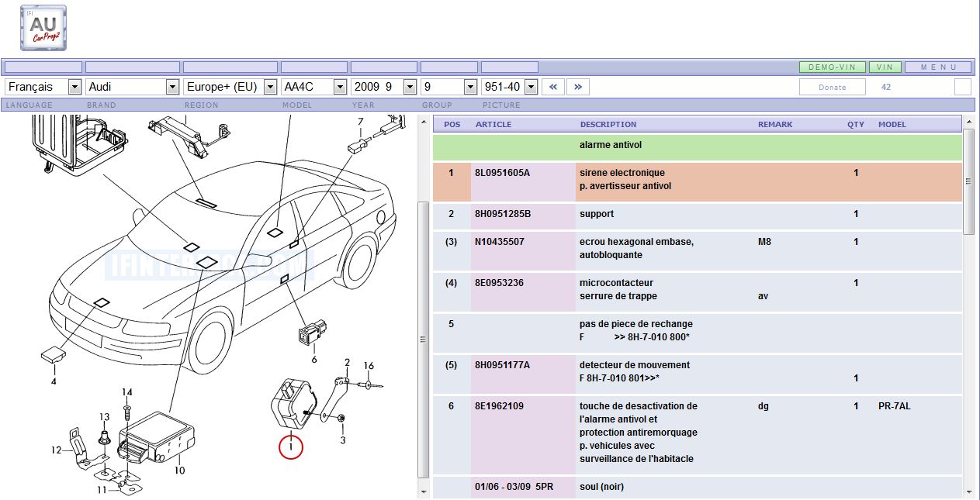Click the circled part number 1 in diagram
Image resolution: width=980 pixels, height=500 pixels.
tap(290, 447)
